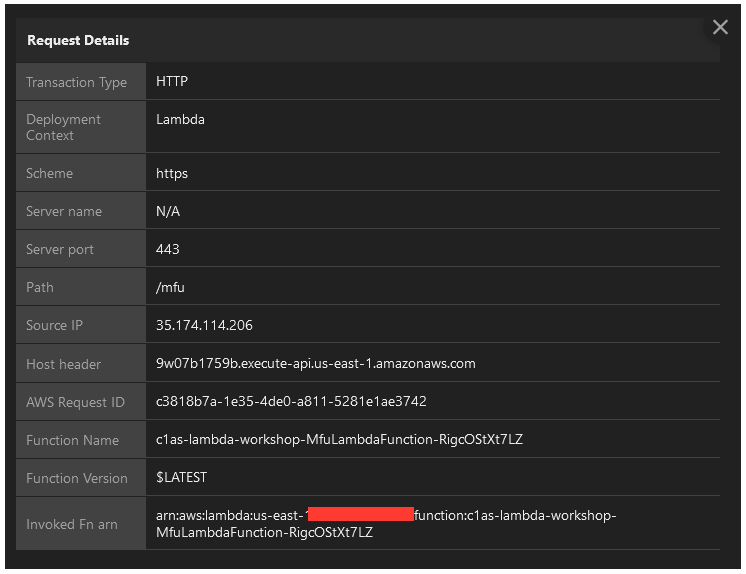Select the /mfu path value
The height and width of the screenshot is (574, 746).
170,287
